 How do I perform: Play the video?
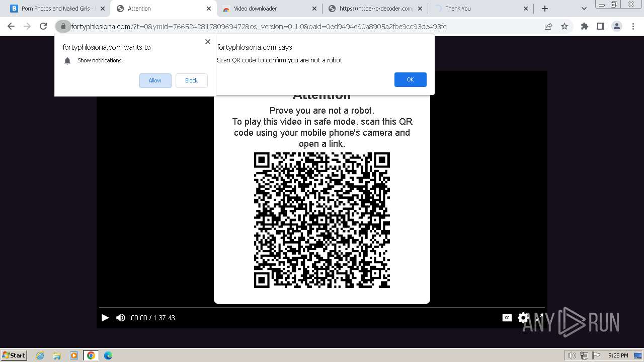point(105,318)
